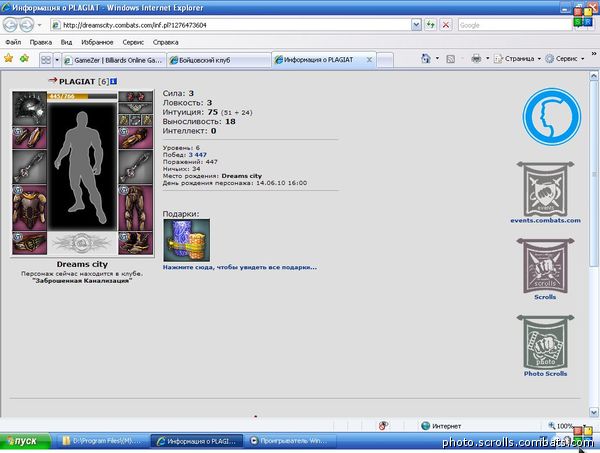600x453 pixels.
Task: Open the Recent Pages dropdown arrow
Action: click(x=39, y=26)
